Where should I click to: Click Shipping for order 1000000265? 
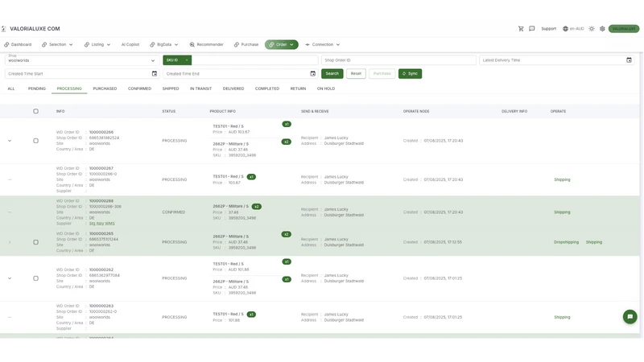[594, 242]
